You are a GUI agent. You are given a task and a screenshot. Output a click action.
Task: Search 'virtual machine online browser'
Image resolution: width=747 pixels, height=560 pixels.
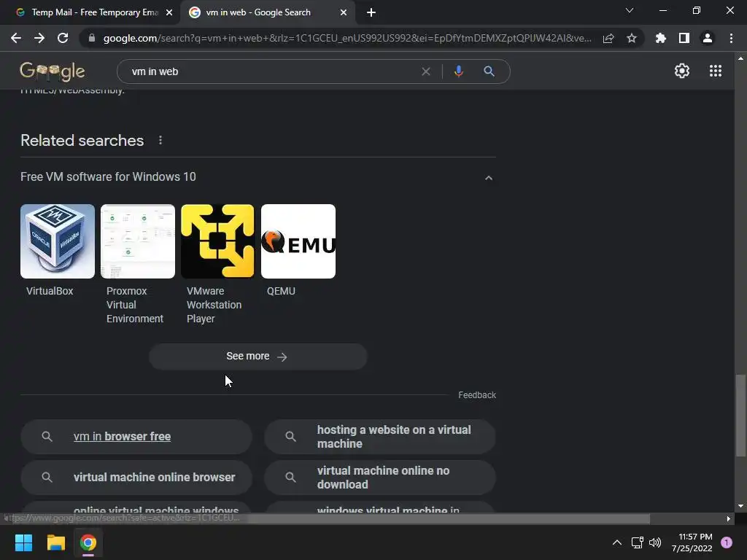click(136, 477)
